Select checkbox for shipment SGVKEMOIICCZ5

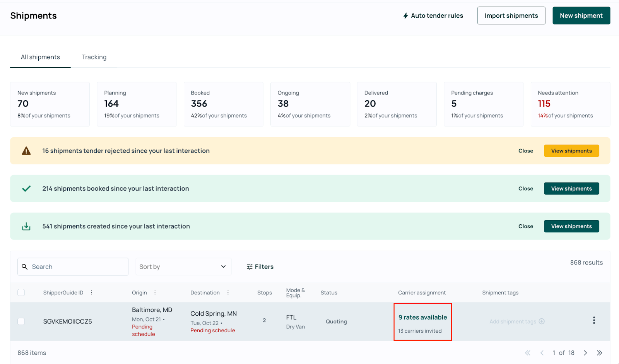[21, 321]
